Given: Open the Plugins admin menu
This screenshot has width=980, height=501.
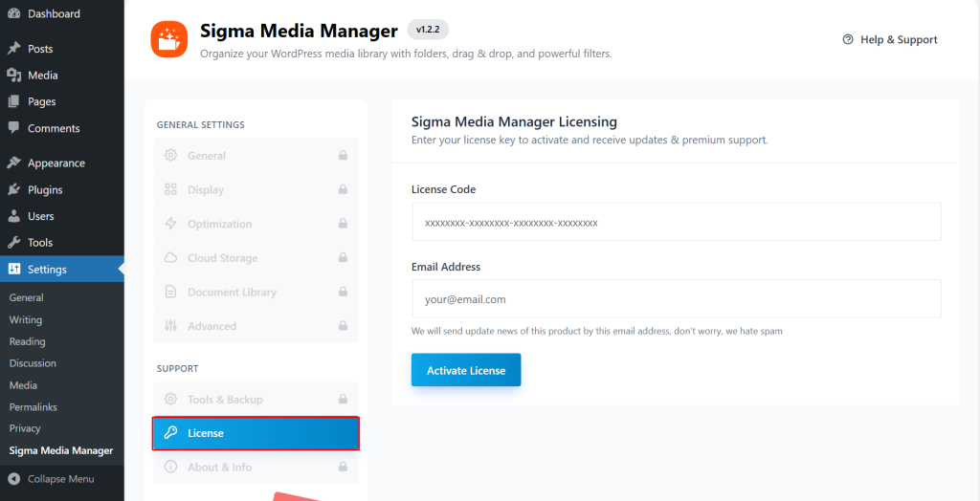Looking at the screenshot, I should point(62,190).
